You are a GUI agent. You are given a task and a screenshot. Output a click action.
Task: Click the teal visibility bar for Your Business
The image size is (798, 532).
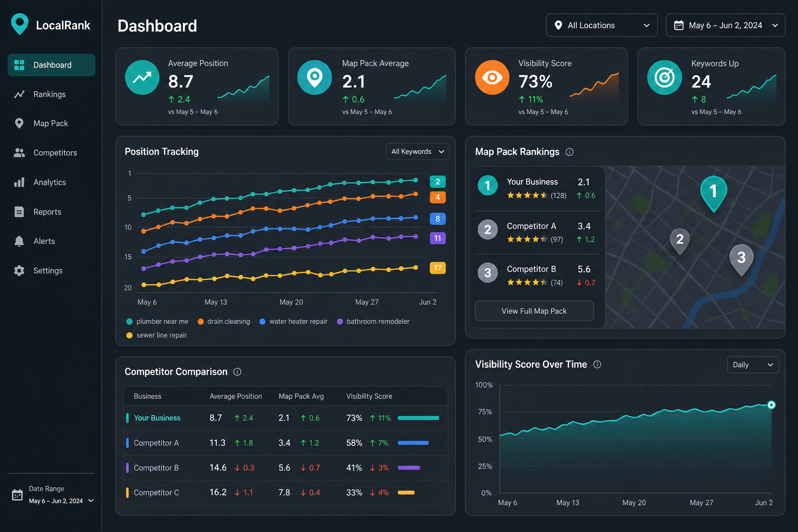418,418
